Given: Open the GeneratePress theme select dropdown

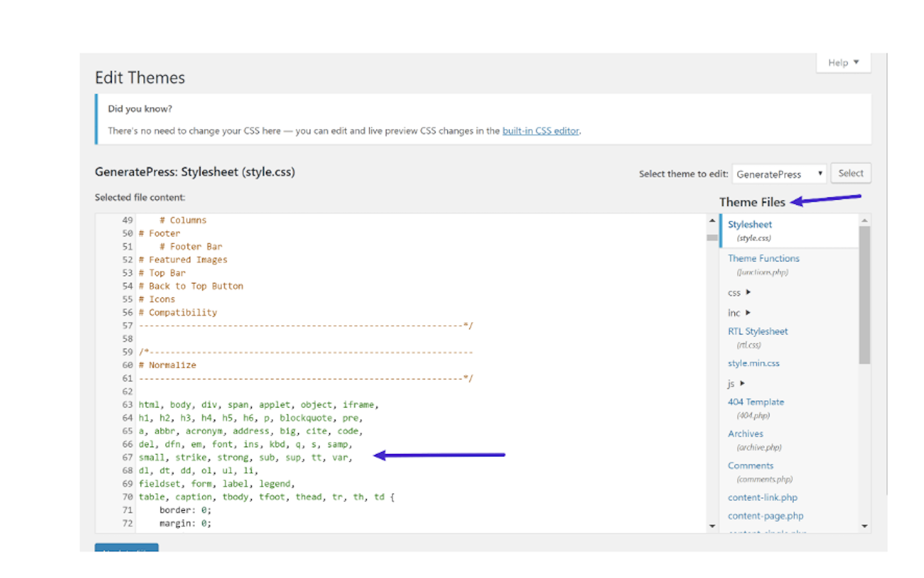Looking at the screenshot, I should pyautogui.click(x=779, y=174).
